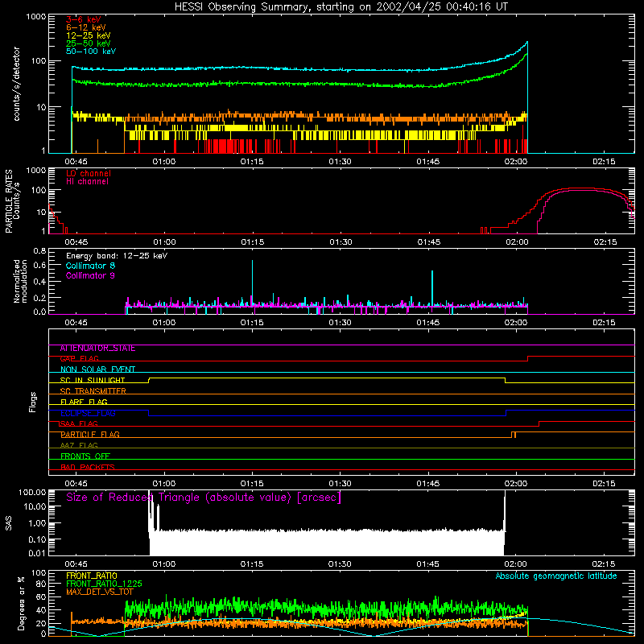Click the GAP_FLAG label
The height and width of the screenshot is (644, 644).
(x=79, y=359)
